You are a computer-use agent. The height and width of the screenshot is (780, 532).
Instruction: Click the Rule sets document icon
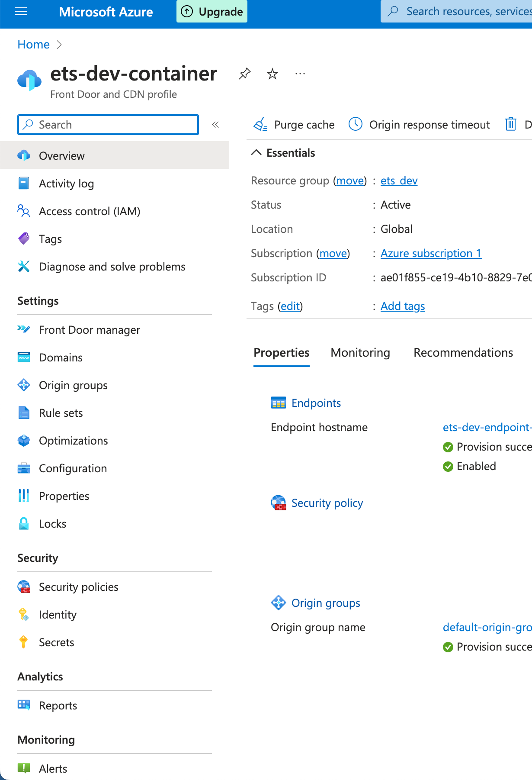tap(24, 413)
